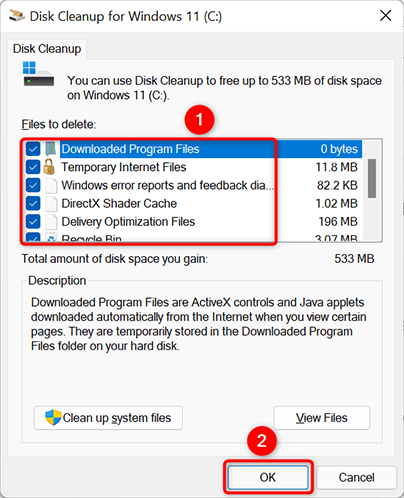404x498 pixels.
Task: Click the Cancel button
Action: 357,477
